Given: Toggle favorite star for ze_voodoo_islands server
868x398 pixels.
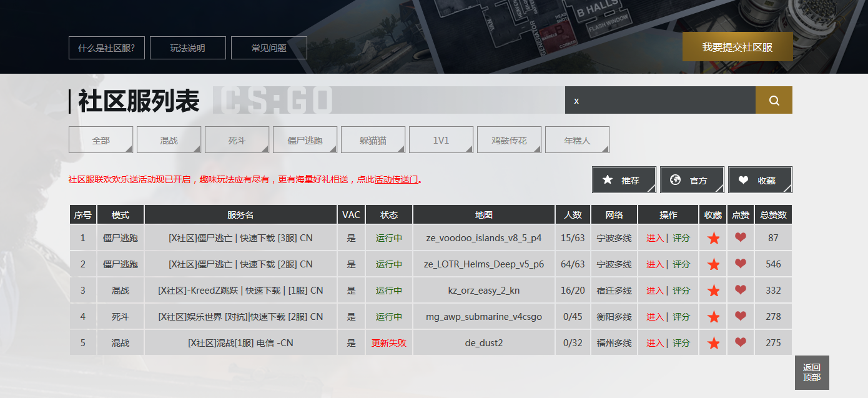Looking at the screenshot, I should (x=713, y=238).
